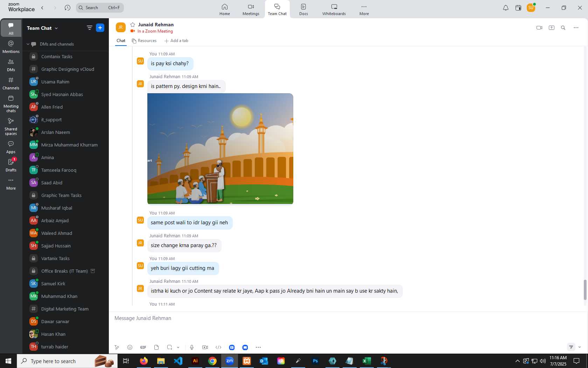Click Add a tab
Viewport: 588px width, 368px height.
pos(176,41)
